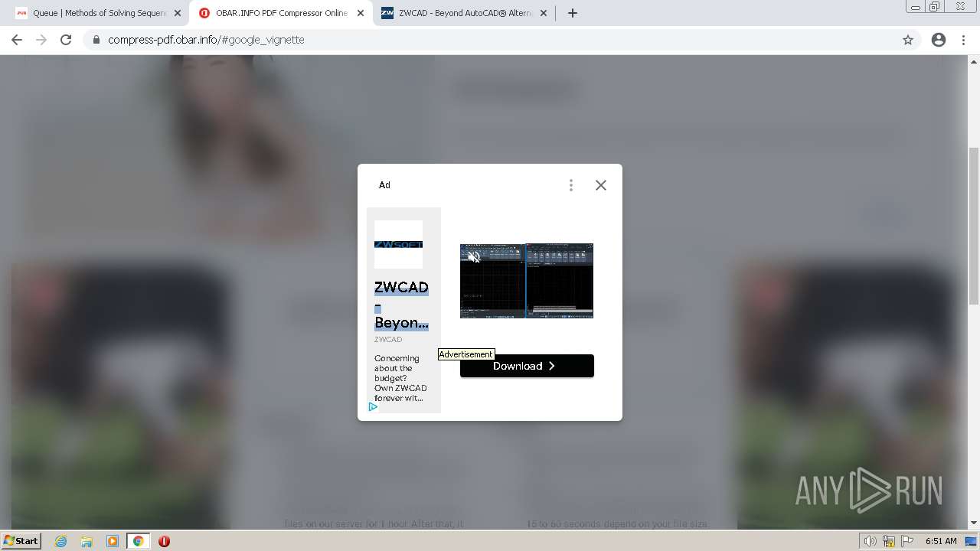This screenshot has width=980, height=551.
Task: Click the Chrome taskbar icon
Action: 138,541
